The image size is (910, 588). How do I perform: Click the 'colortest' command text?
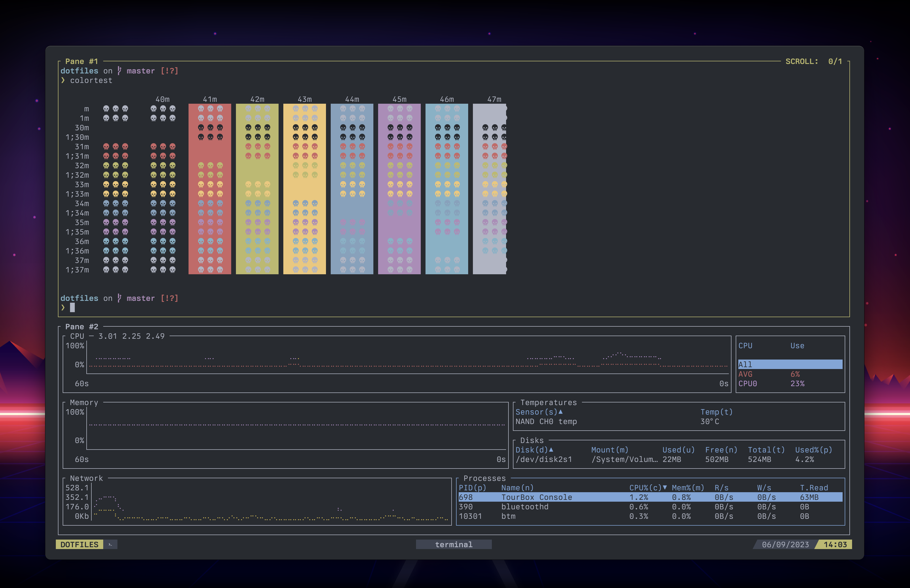91,80
